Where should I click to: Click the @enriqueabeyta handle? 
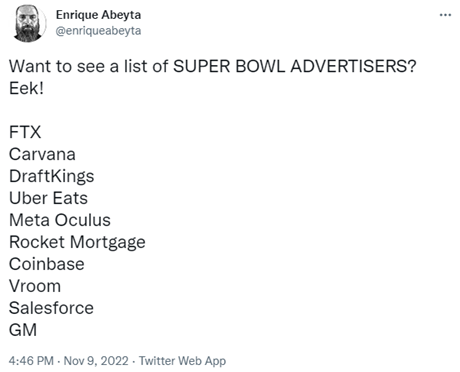[98, 31]
